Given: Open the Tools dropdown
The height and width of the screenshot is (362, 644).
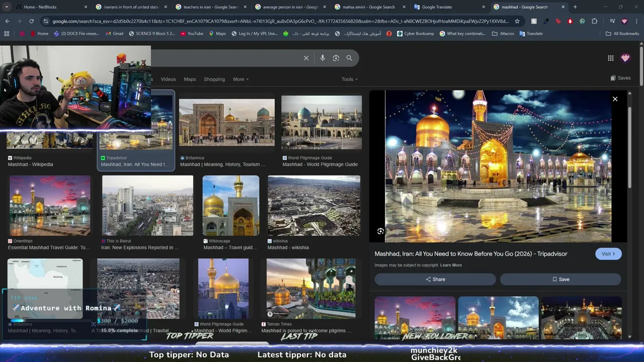Looking at the screenshot, I should pos(349,79).
